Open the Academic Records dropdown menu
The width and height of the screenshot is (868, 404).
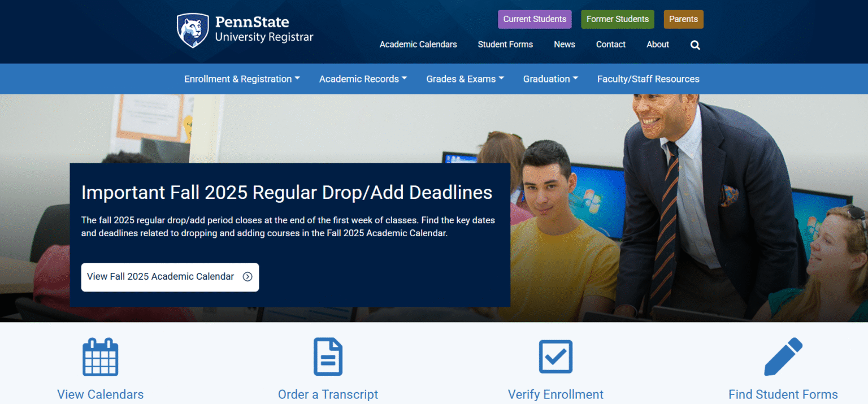click(x=362, y=79)
